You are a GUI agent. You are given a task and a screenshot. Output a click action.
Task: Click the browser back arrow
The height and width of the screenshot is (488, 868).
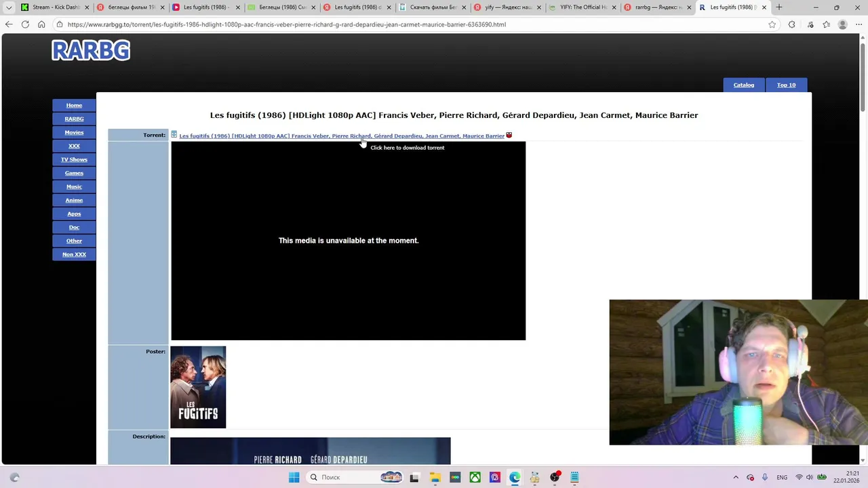(9, 24)
